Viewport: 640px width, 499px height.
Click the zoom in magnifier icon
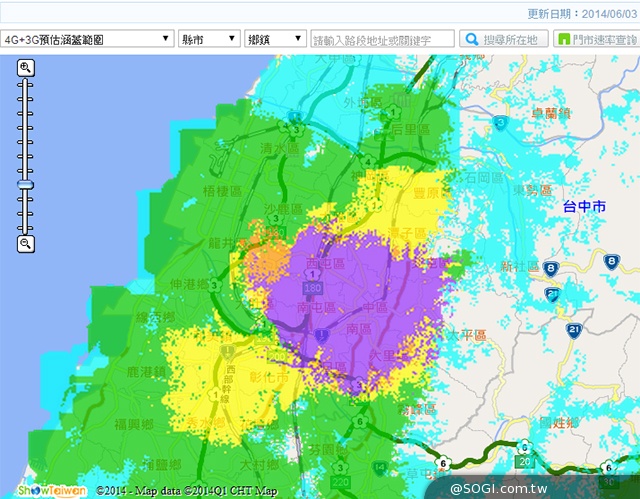click(x=26, y=67)
